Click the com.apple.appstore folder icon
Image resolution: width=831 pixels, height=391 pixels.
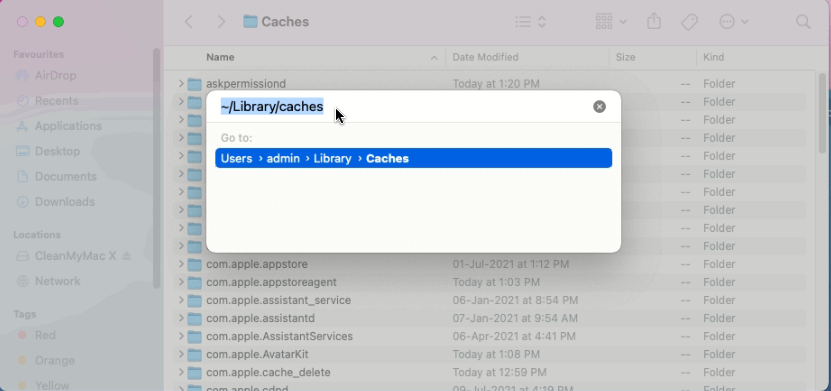[x=195, y=264]
